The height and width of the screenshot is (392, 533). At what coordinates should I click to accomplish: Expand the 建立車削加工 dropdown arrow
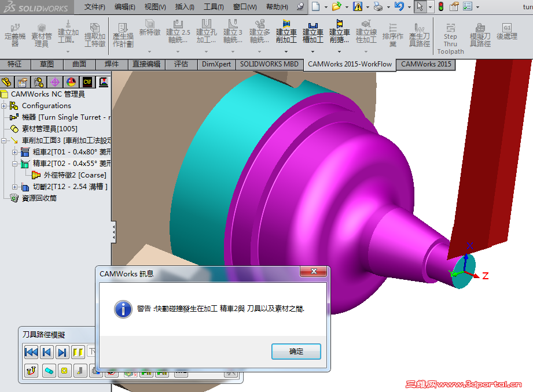[x=286, y=51]
